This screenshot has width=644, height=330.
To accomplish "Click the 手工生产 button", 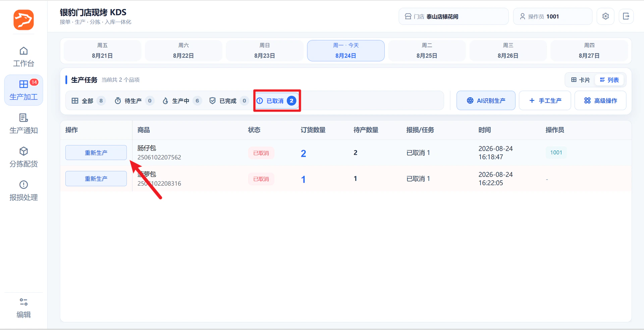I will pyautogui.click(x=545, y=100).
